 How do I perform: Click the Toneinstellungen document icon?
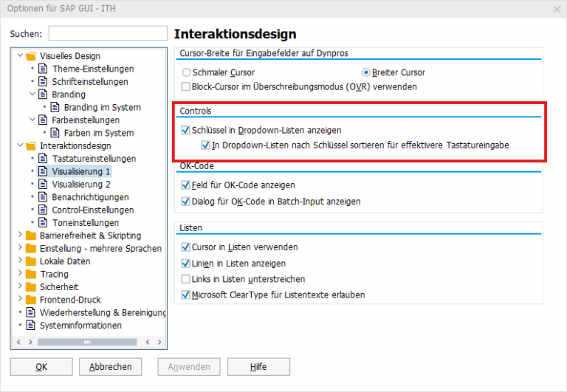[x=43, y=223]
